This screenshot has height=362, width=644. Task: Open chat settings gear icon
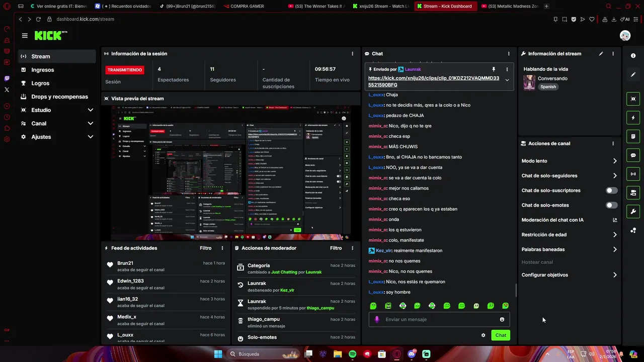(x=483, y=335)
